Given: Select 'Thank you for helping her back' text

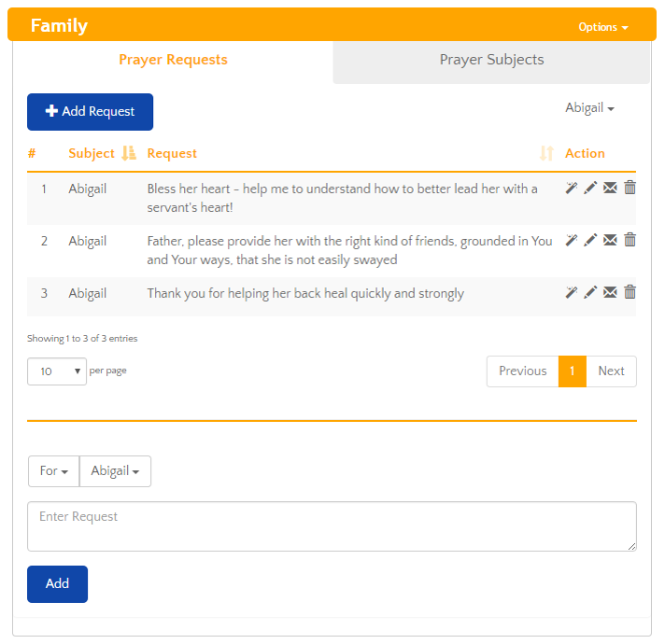Looking at the screenshot, I should (305, 293).
